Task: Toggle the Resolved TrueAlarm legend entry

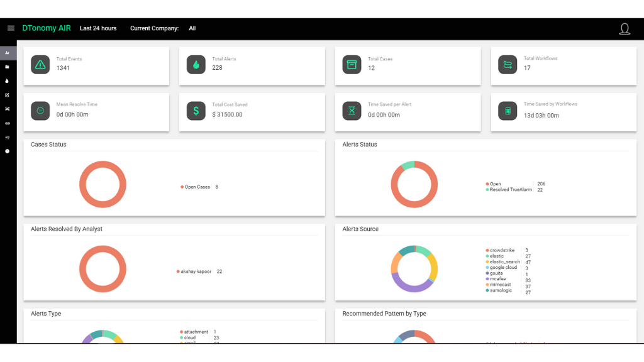Action: pyautogui.click(x=509, y=190)
